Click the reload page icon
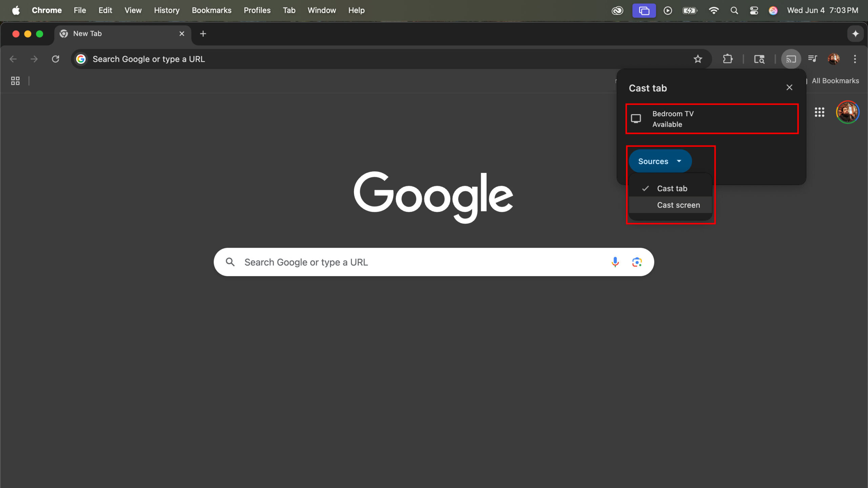Image resolution: width=868 pixels, height=488 pixels. click(x=56, y=59)
